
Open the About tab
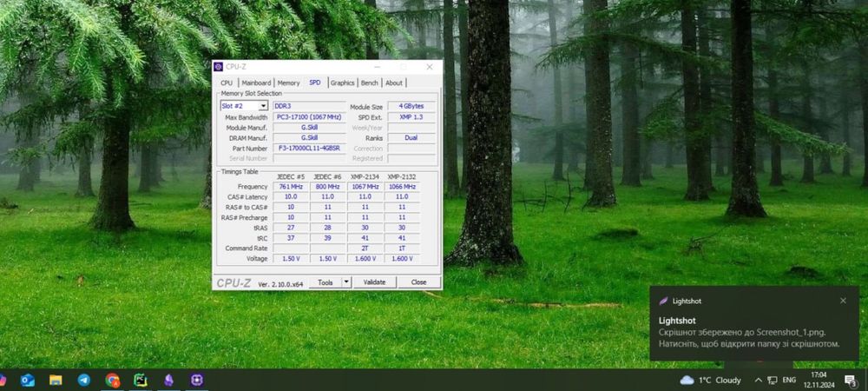(x=393, y=83)
